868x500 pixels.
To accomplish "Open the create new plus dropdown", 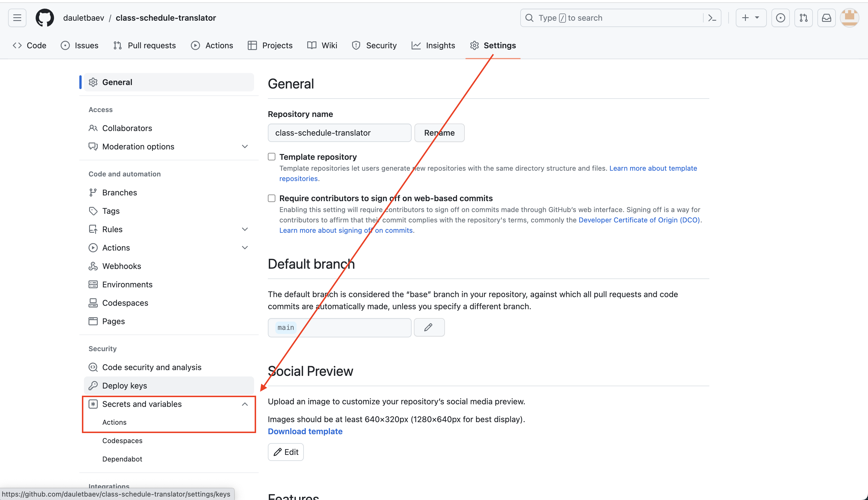I will (750, 18).
